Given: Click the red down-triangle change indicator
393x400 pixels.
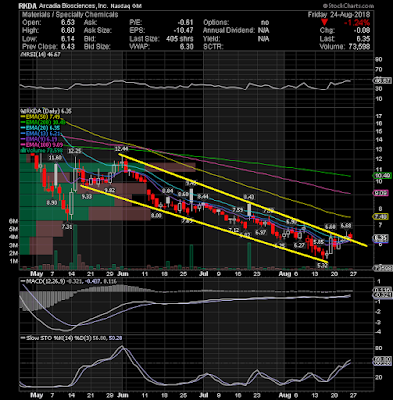Looking at the screenshot, I should 325,23.
